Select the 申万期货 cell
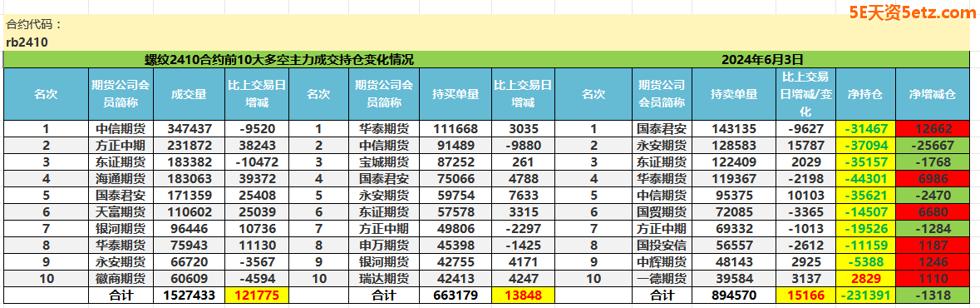Image resolution: width=980 pixels, height=308 pixels. pos(384,246)
